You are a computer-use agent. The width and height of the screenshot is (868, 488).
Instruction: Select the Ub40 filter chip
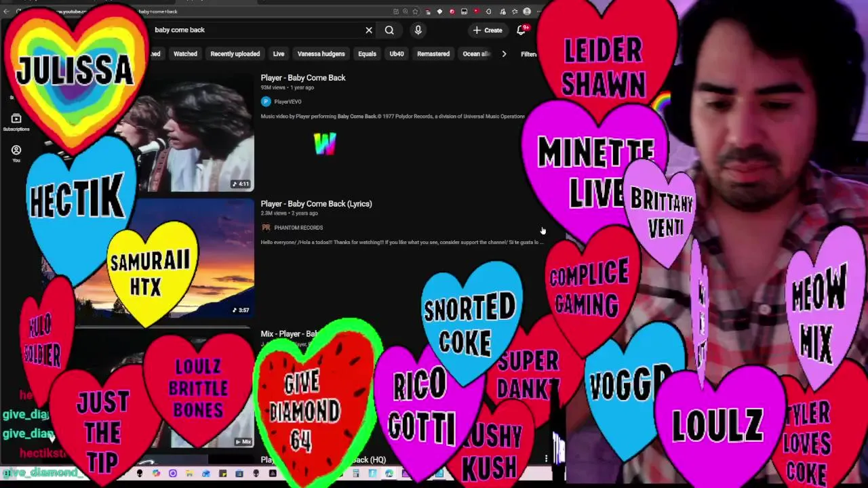397,54
